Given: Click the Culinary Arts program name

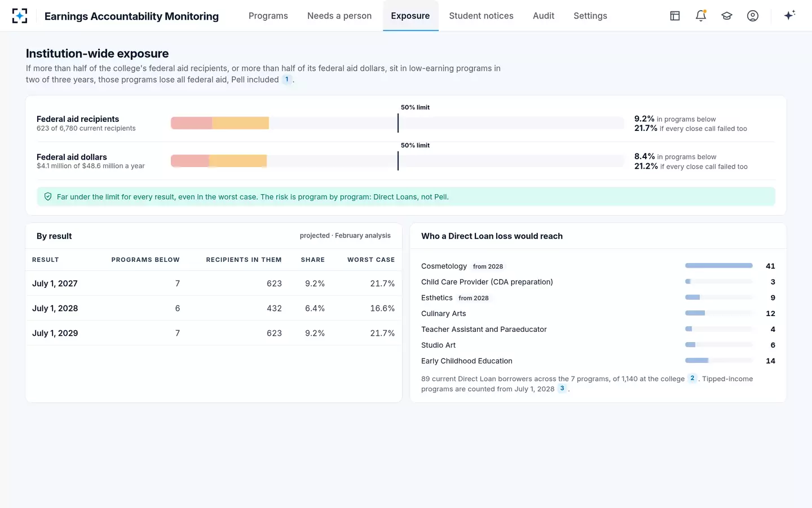Looking at the screenshot, I should (444, 313).
